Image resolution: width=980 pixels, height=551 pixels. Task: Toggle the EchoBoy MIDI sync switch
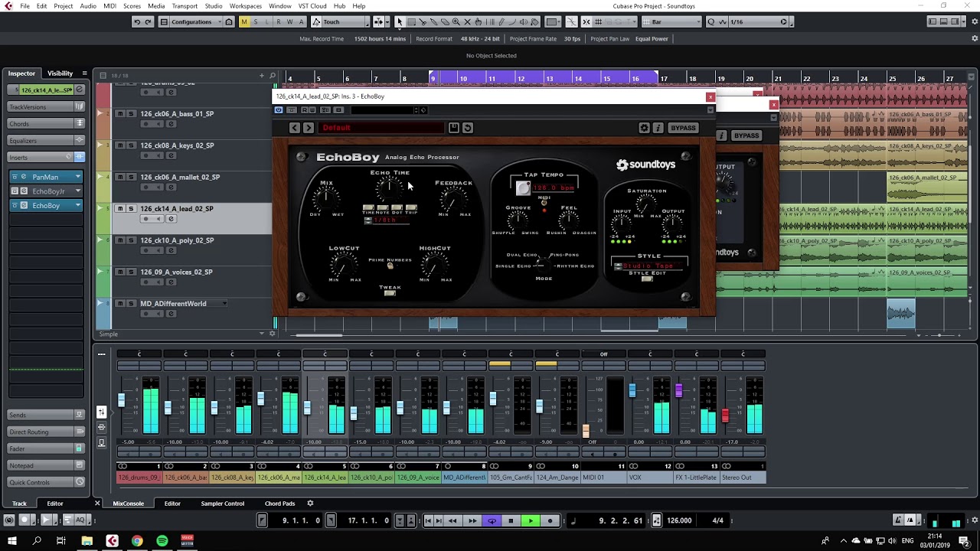544,204
